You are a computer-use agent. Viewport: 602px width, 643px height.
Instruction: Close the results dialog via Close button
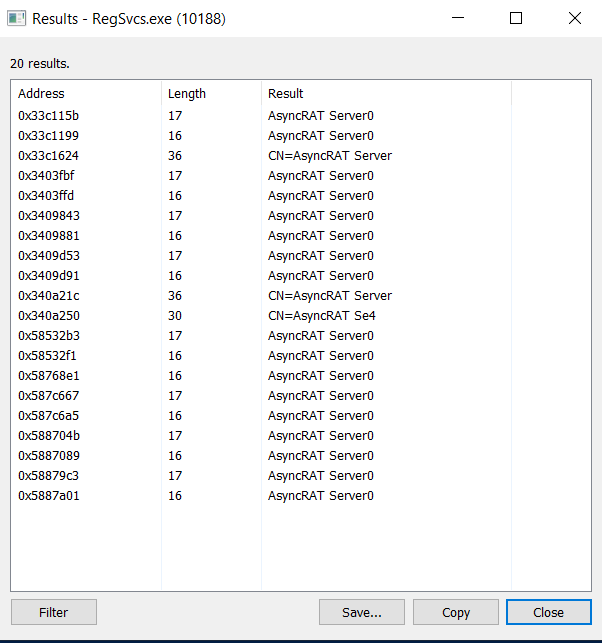548,612
